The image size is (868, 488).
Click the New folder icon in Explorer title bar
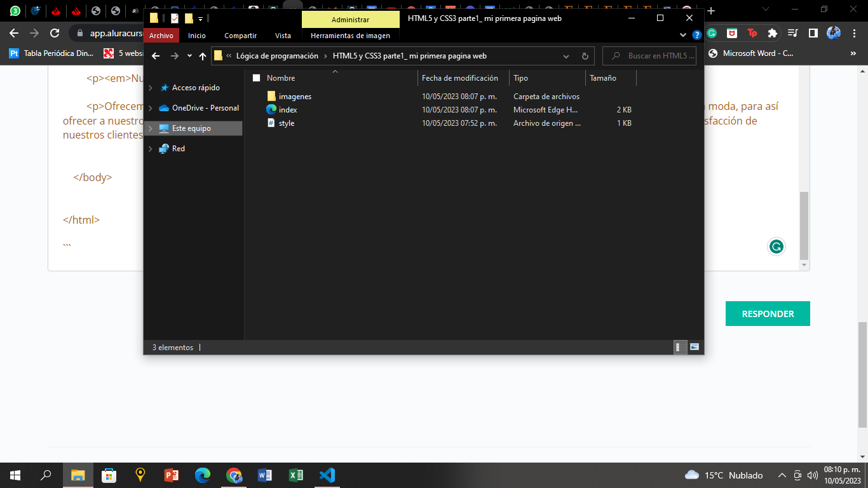click(189, 18)
